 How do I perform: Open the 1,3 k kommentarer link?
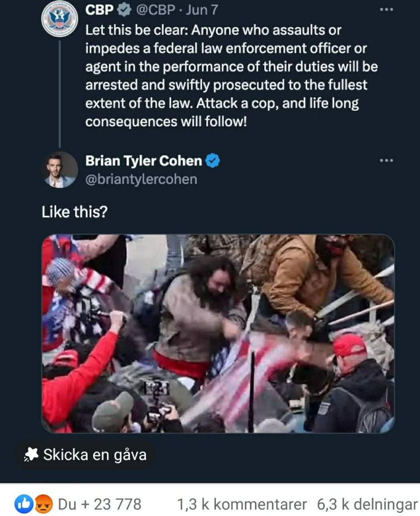click(x=242, y=504)
